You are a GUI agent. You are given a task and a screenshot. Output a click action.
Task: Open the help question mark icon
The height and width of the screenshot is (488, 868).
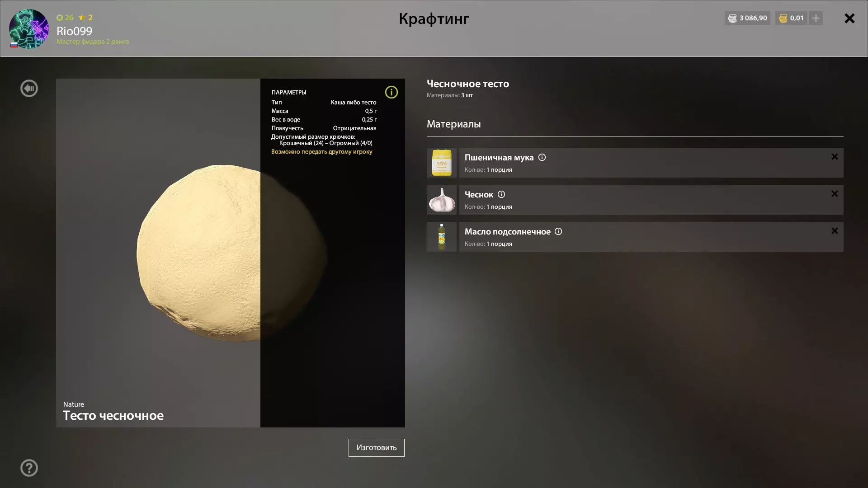coord(29,468)
